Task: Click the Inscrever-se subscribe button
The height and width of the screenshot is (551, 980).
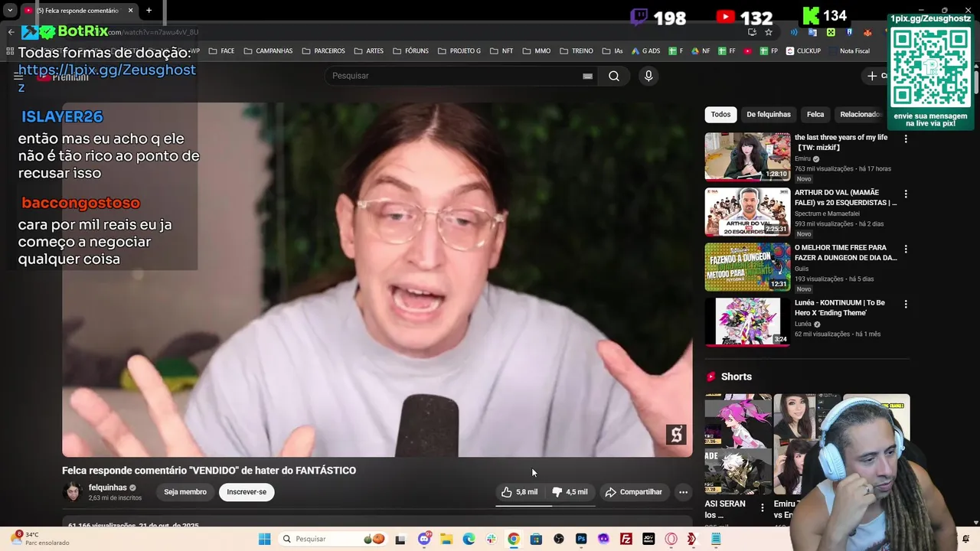Action: pos(247,492)
